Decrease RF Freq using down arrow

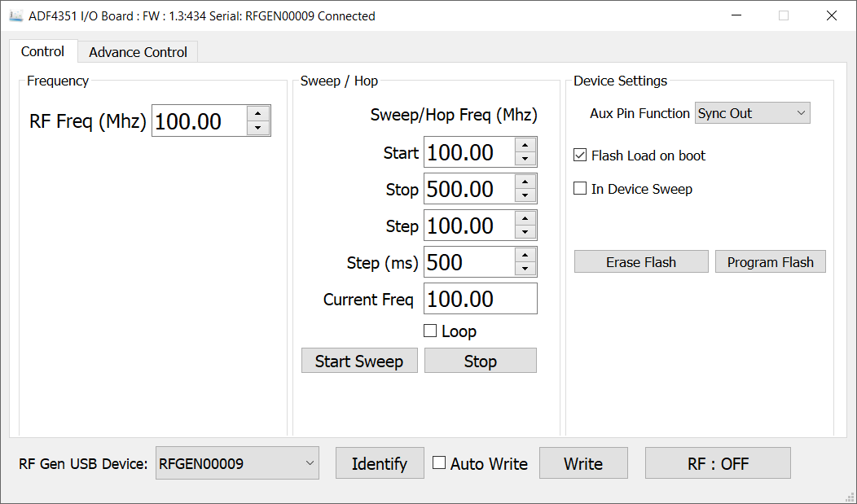pos(258,128)
